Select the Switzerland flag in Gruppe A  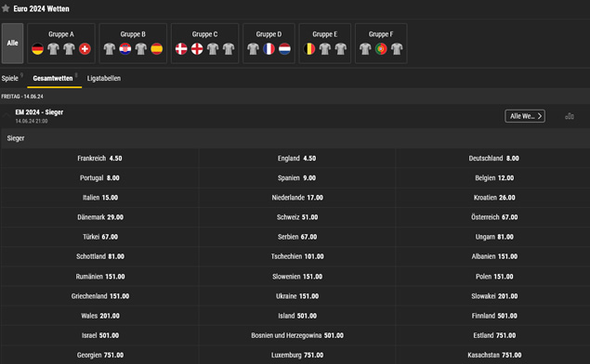pos(85,49)
